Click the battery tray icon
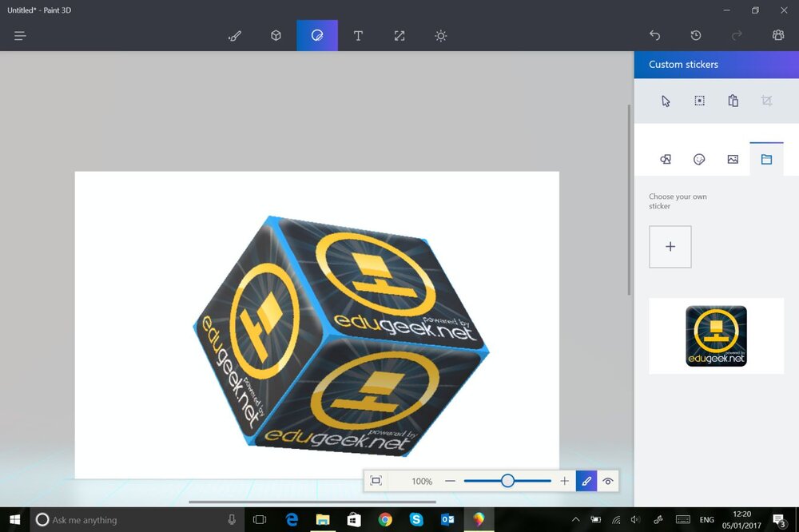The height and width of the screenshot is (532, 799). [x=596, y=520]
